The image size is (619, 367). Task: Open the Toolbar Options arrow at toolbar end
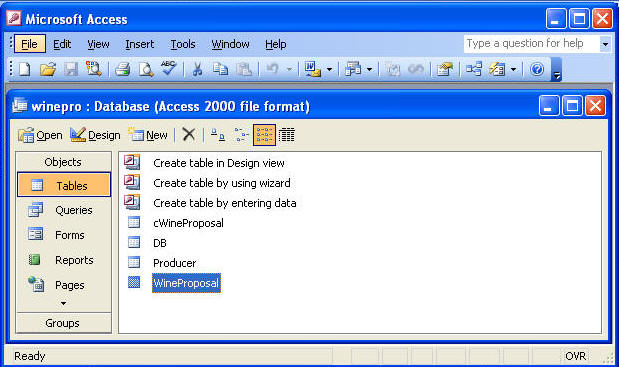coord(556,70)
